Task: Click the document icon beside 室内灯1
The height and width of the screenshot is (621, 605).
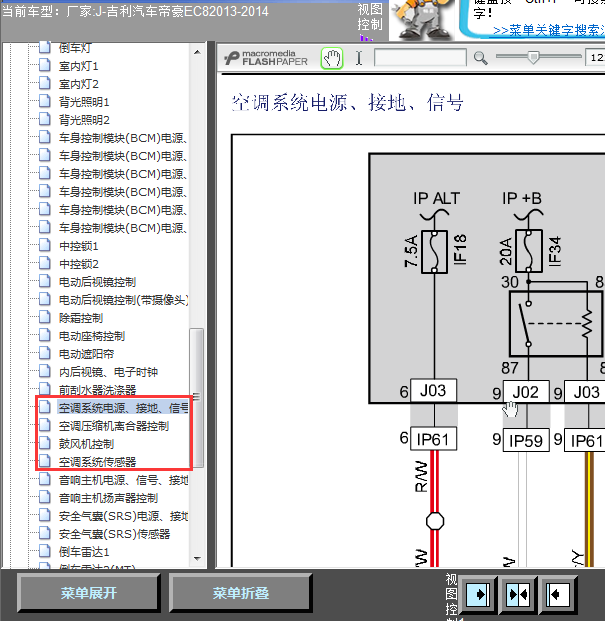Action: [45, 65]
